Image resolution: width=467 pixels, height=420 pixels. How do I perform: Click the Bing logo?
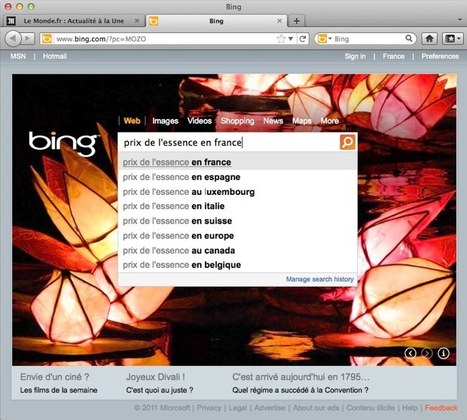(x=63, y=143)
